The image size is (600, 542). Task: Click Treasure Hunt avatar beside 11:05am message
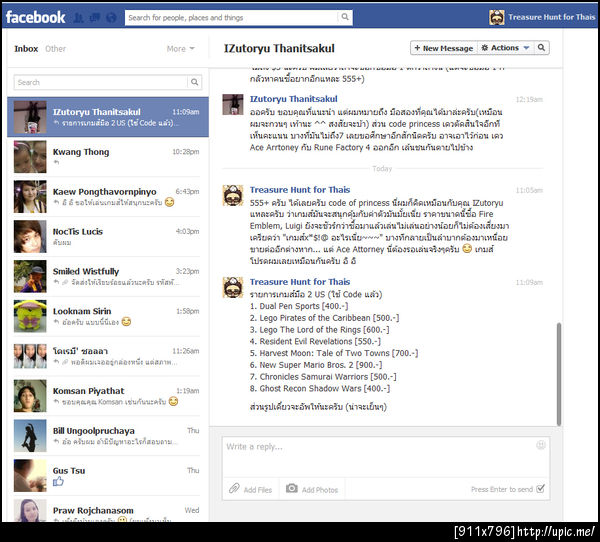click(x=233, y=195)
